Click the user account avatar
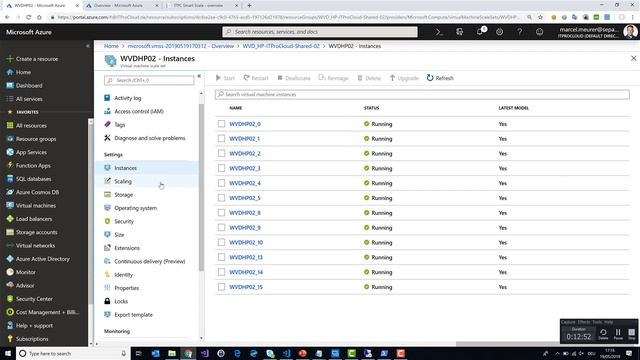Viewport: 640px width, 360px height. click(630, 32)
